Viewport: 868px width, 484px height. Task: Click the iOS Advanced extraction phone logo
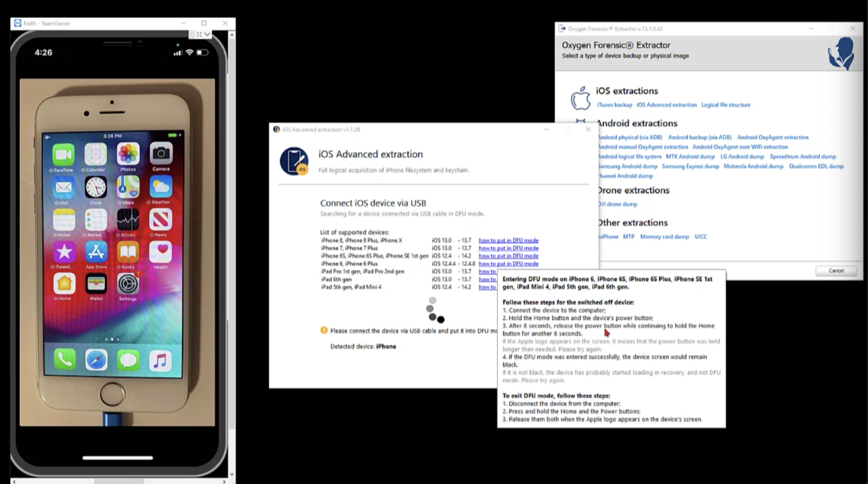pos(294,161)
